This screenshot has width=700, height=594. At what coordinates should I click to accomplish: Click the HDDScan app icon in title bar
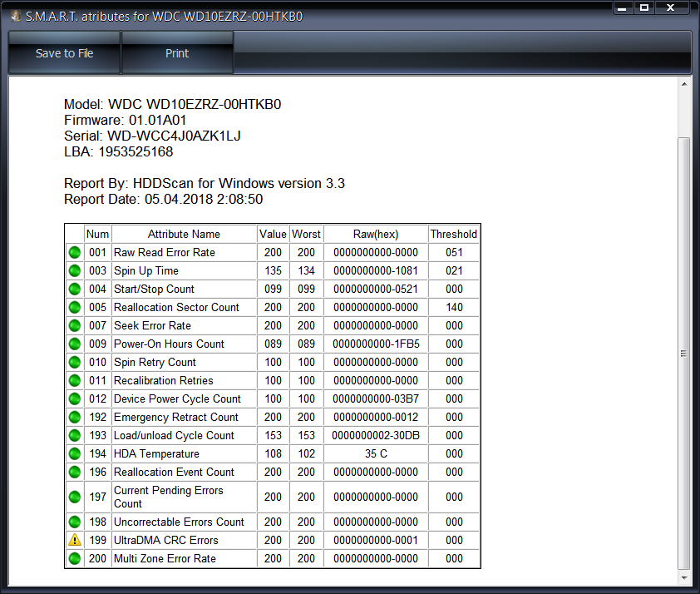[16, 16]
